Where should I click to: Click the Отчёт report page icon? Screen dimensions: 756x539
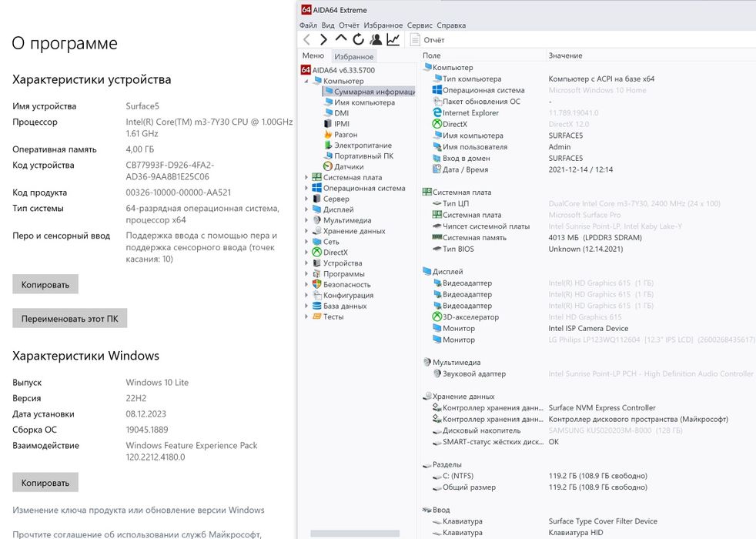click(x=415, y=39)
